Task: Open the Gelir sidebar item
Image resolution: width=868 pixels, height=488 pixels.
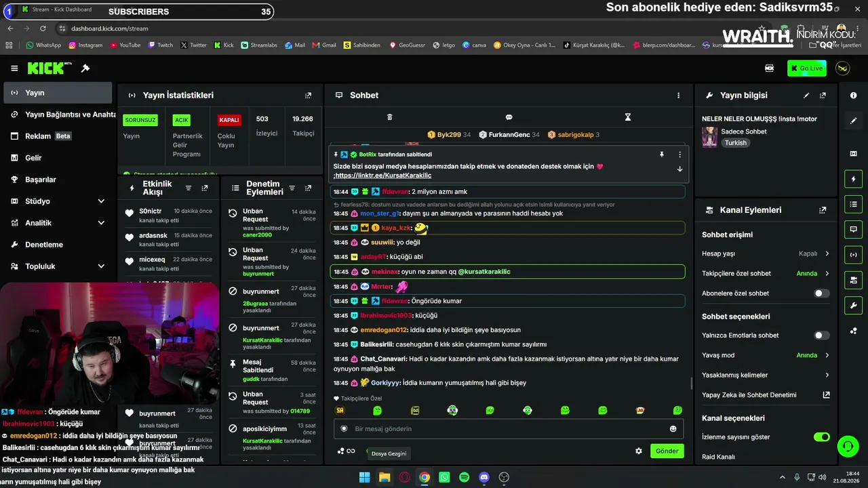Action: (58, 158)
